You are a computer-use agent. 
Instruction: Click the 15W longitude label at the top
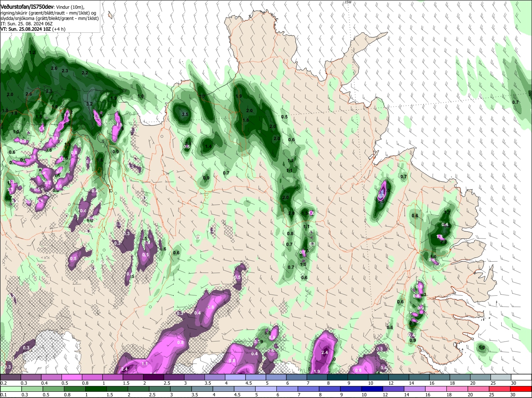[348, 2]
